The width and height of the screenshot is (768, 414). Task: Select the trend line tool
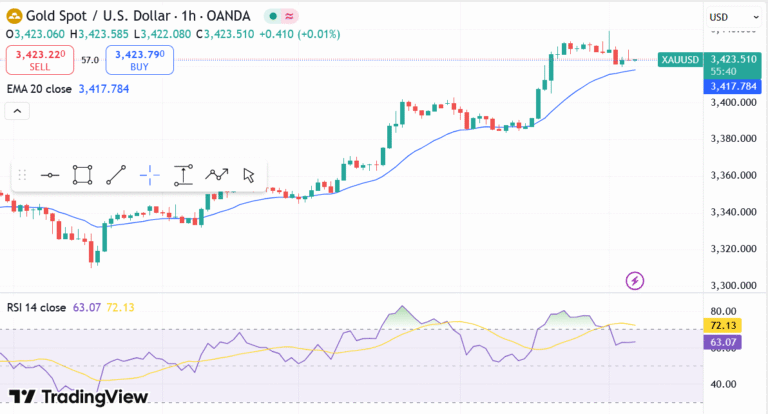pyautogui.click(x=116, y=175)
